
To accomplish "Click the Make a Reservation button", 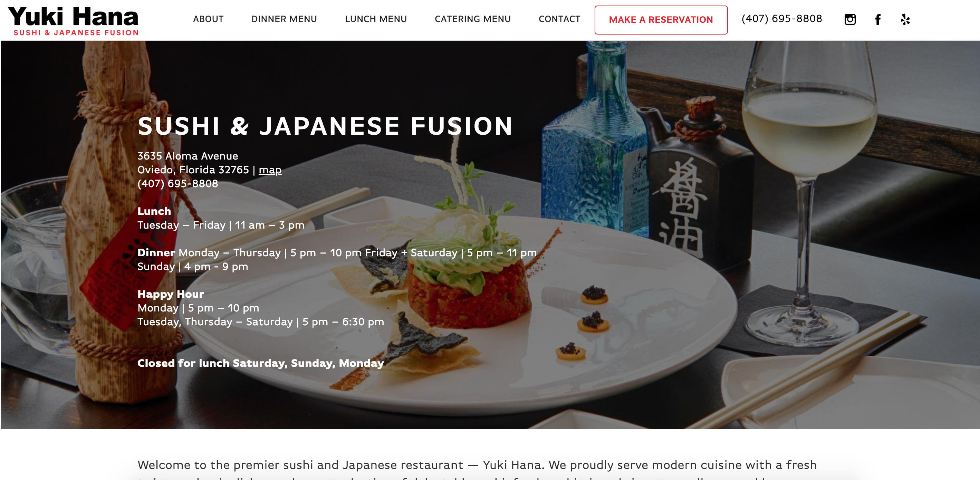I will point(661,20).
